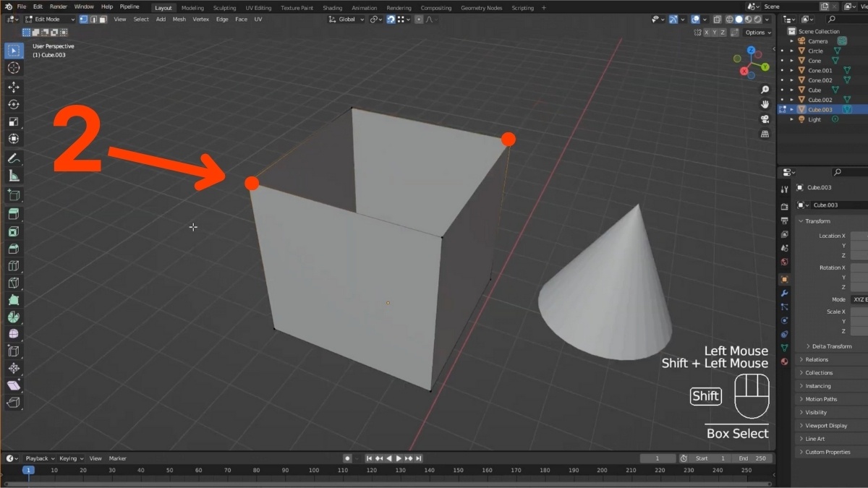Toggle X-ray display button

coord(717,20)
